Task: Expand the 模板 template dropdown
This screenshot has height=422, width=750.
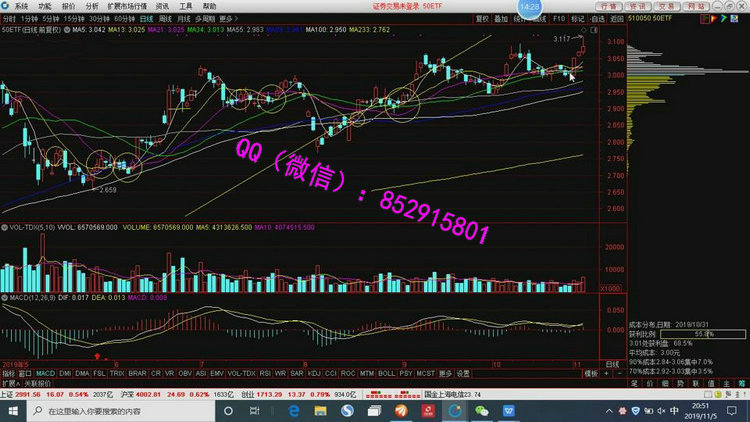Action: tap(590, 373)
